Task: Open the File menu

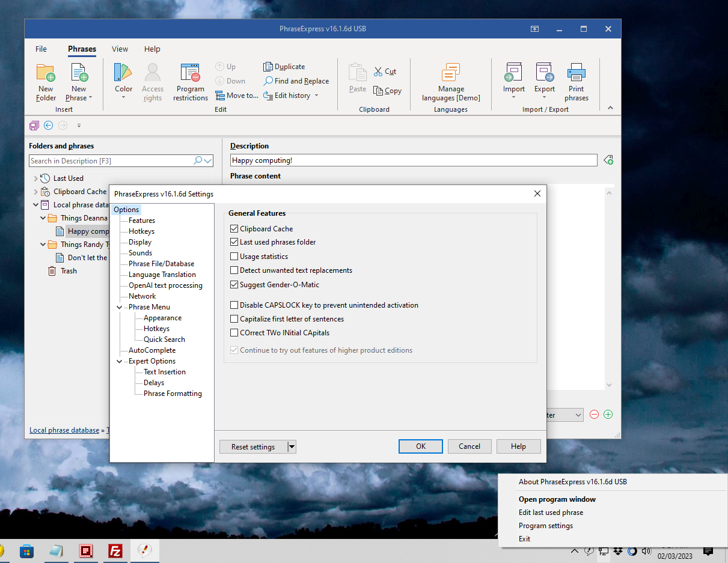Action: click(41, 49)
